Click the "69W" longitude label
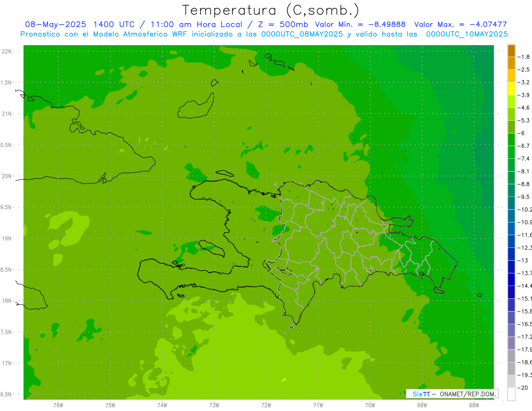The height and width of the screenshot is (411, 532). [x=422, y=405]
